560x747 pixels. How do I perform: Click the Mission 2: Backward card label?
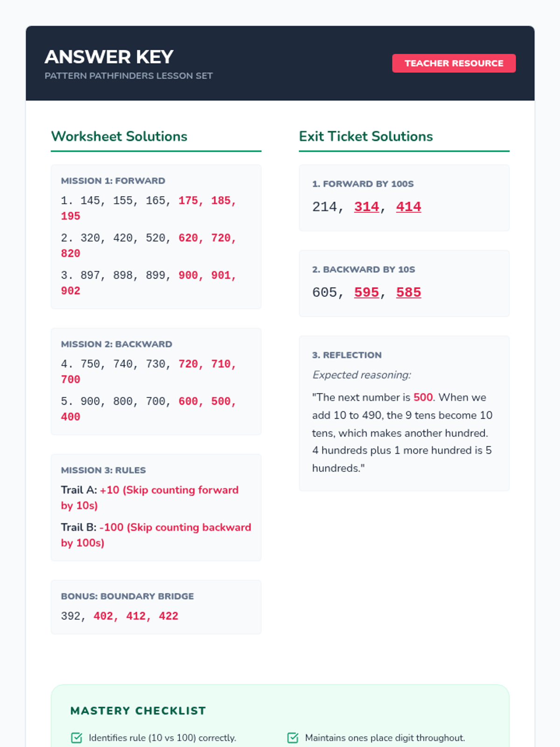click(117, 344)
